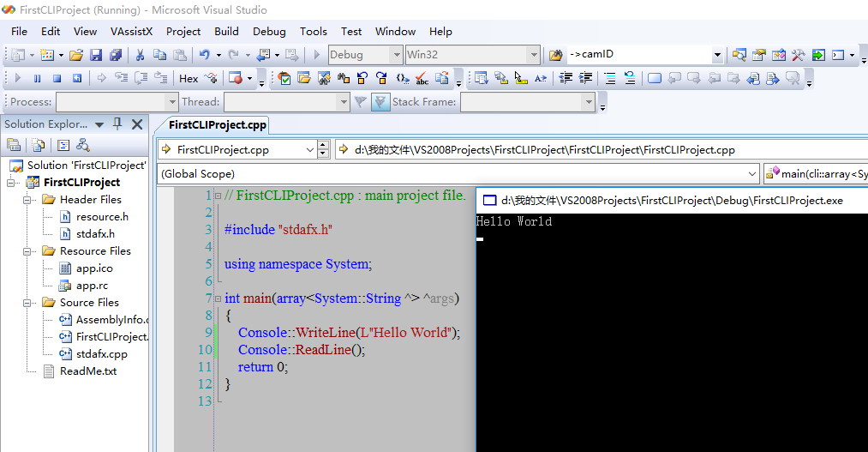868x452 pixels.
Task: Click the Increase Indent icon
Action: pyautogui.click(x=585, y=79)
